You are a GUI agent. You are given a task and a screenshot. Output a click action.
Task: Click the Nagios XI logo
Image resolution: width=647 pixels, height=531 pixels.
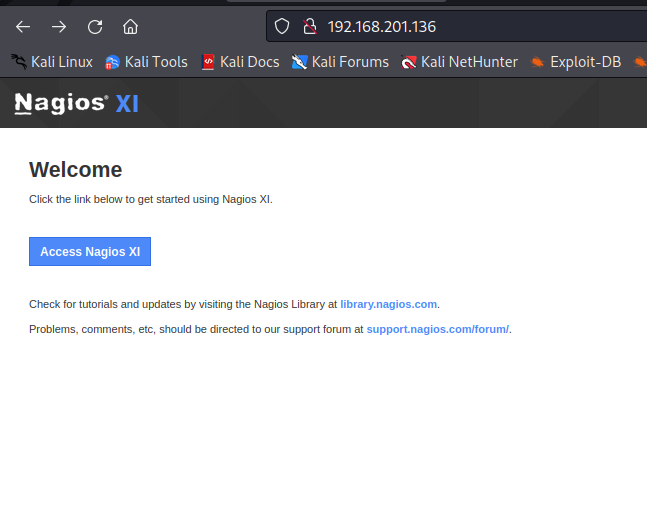click(x=76, y=103)
